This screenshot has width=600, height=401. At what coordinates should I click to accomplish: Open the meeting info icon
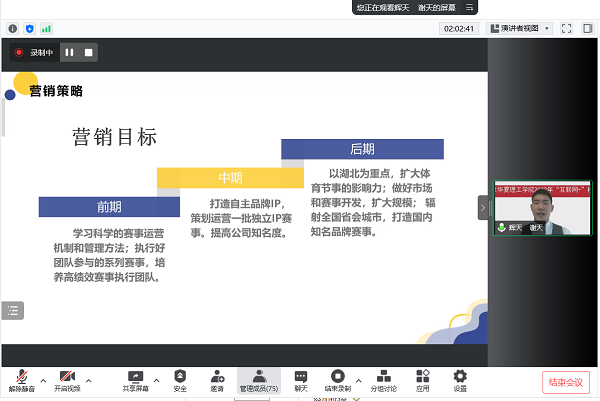[13, 29]
